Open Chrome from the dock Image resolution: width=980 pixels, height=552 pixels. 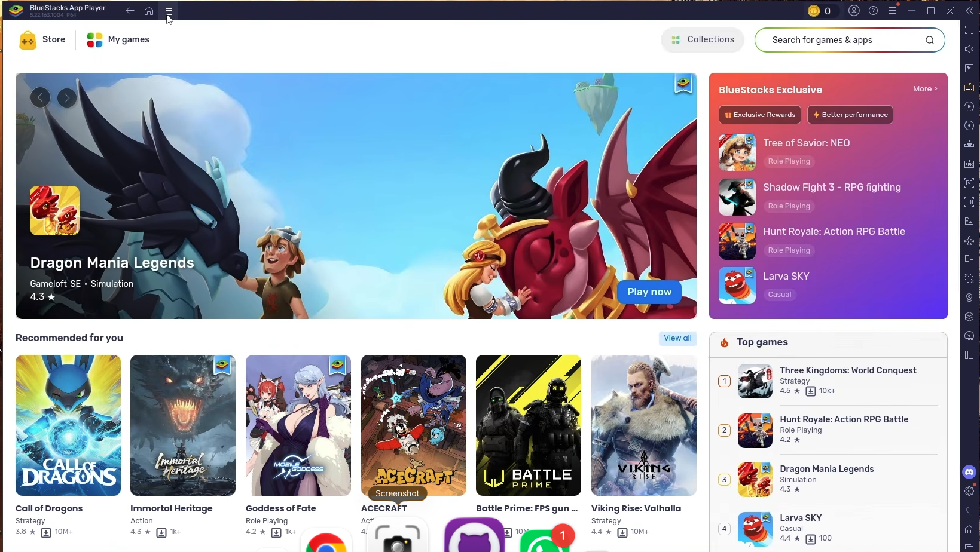[x=326, y=540]
